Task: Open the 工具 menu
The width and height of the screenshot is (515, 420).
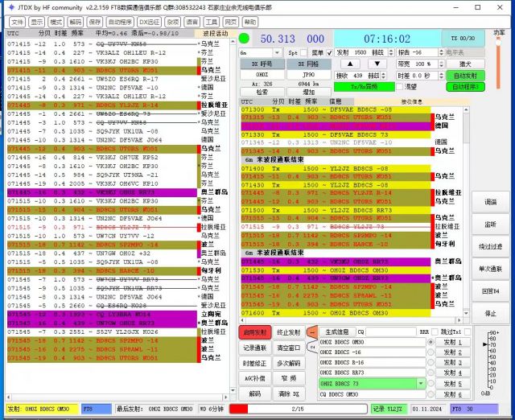Action: point(211,22)
